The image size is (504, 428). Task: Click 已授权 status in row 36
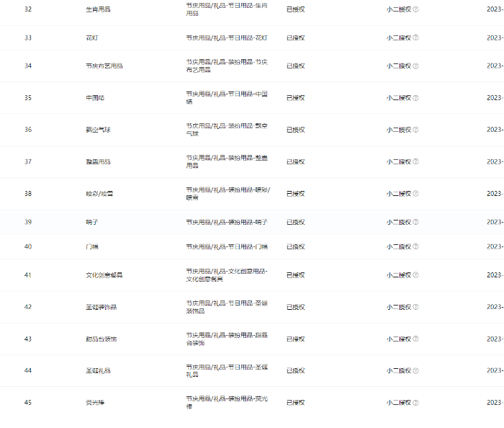click(x=295, y=130)
